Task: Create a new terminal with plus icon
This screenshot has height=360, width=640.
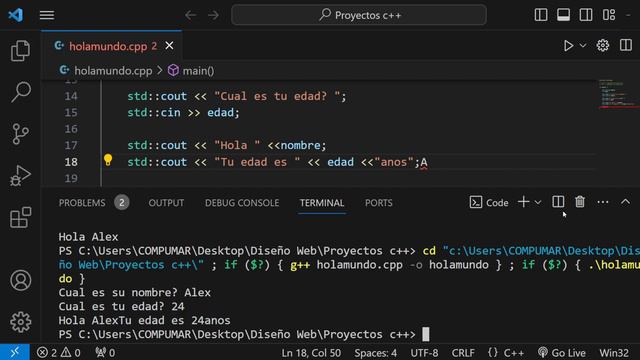Action: [523, 202]
